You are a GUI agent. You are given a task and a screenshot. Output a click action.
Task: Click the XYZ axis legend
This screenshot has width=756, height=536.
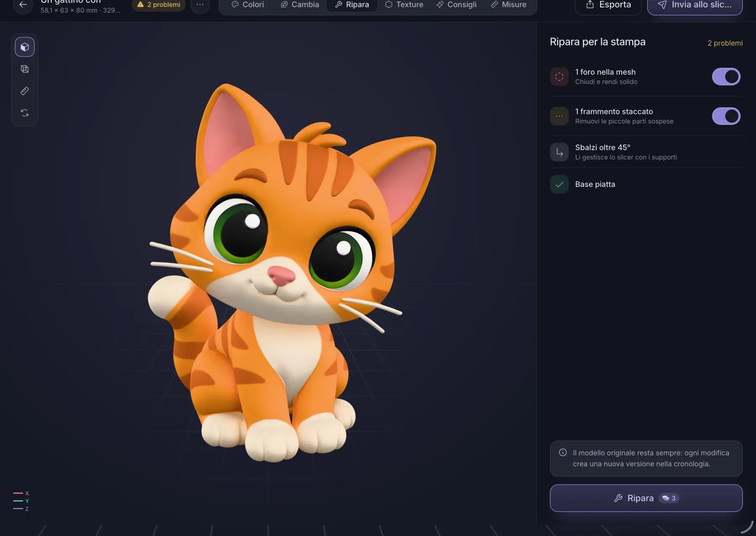pos(21,501)
